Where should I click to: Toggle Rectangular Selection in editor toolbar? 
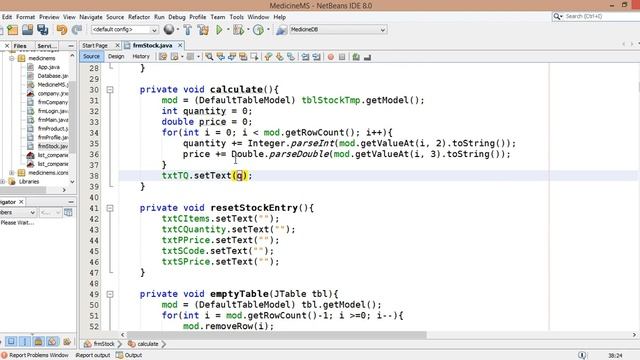254,57
